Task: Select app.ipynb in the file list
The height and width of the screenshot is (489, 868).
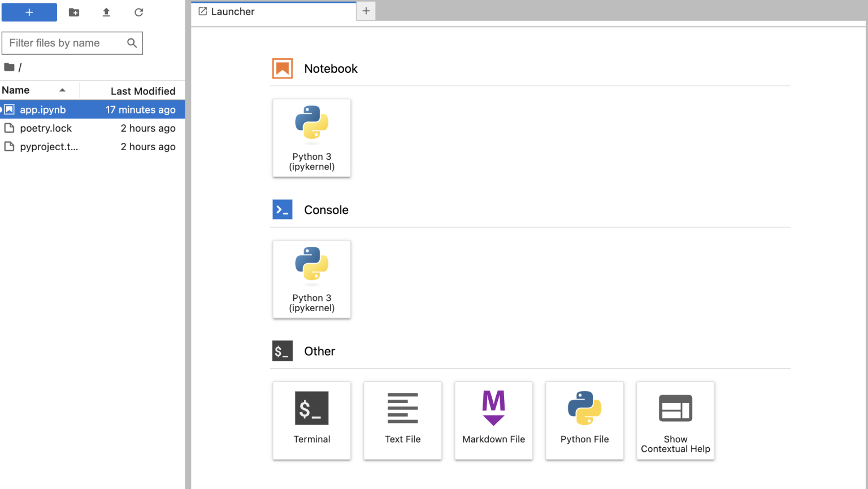Action: 43,110
